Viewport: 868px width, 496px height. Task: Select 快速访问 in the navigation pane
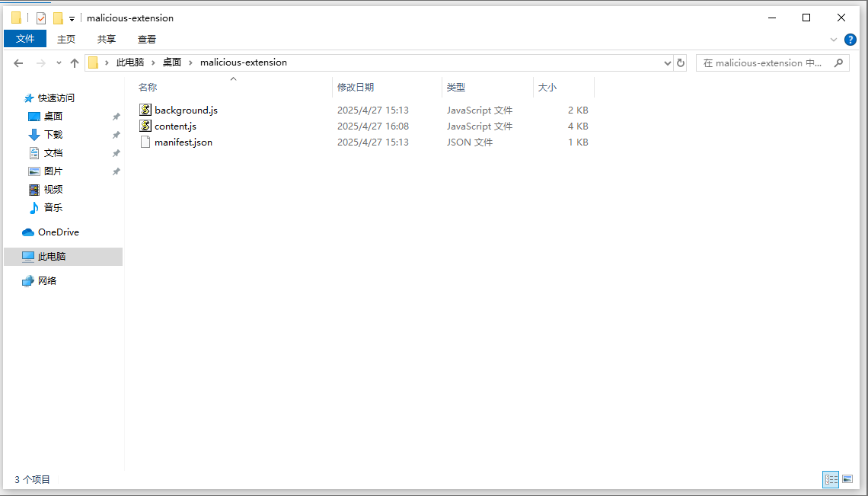pyautogui.click(x=56, y=98)
